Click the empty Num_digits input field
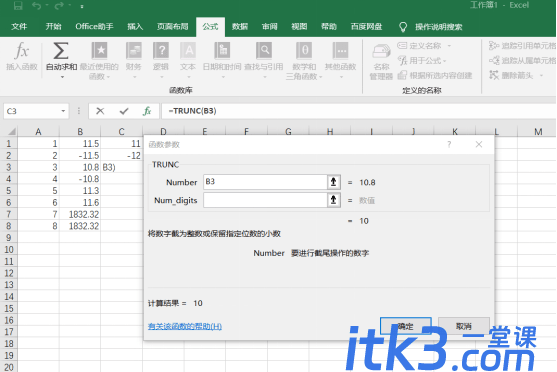557x372 pixels. click(x=265, y=200)
